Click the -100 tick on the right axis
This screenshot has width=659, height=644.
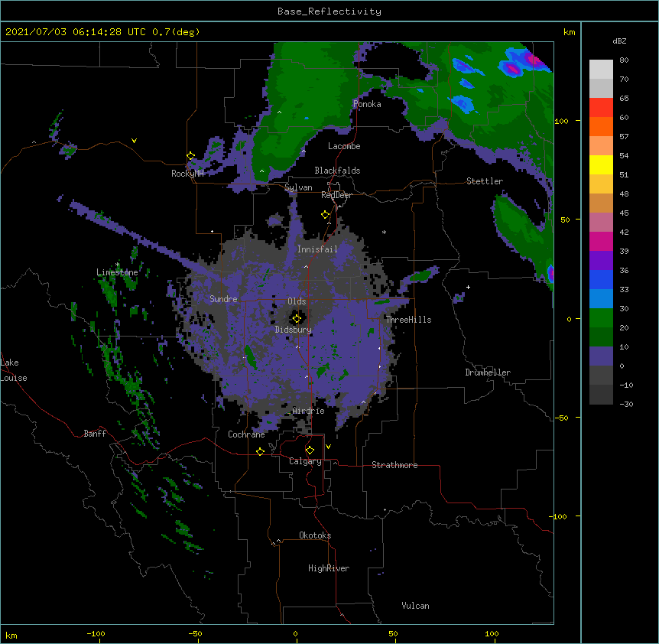pyautogui.click(x=559, y=516)
